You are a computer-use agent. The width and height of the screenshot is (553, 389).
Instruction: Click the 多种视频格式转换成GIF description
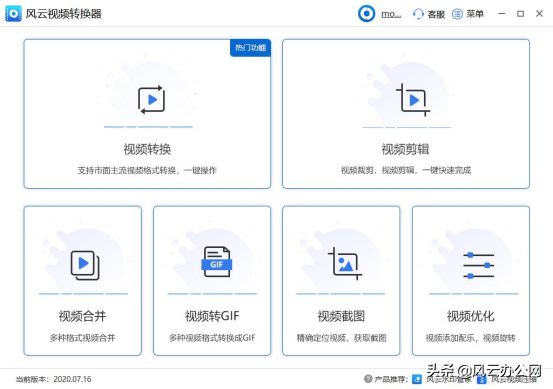click(212, 338)
